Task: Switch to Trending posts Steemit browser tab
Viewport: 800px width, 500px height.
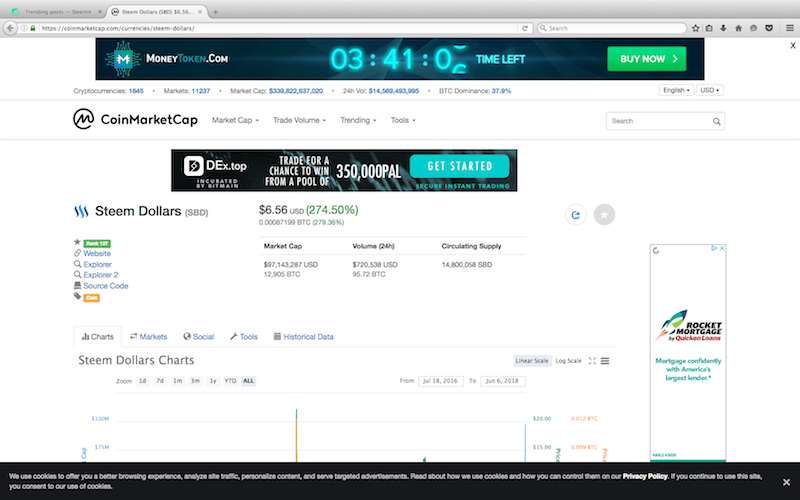Action: tap(57, 12)
